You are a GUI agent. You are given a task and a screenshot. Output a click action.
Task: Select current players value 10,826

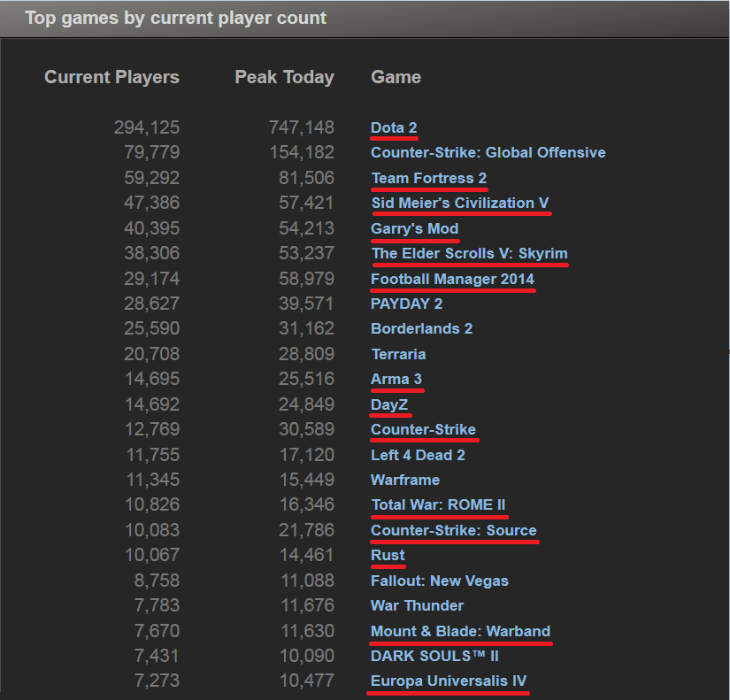152,504
